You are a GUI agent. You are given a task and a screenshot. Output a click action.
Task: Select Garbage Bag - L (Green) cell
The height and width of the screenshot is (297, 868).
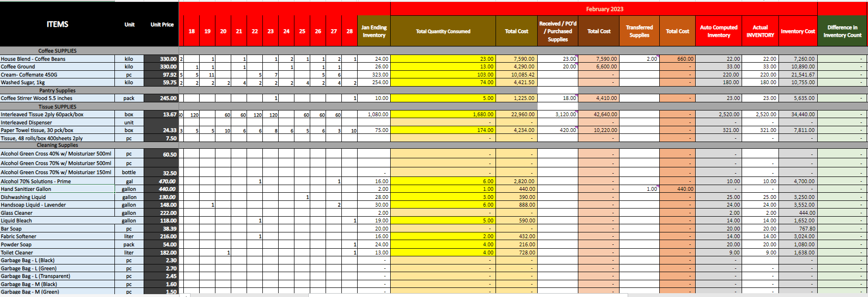click(57, 268)
